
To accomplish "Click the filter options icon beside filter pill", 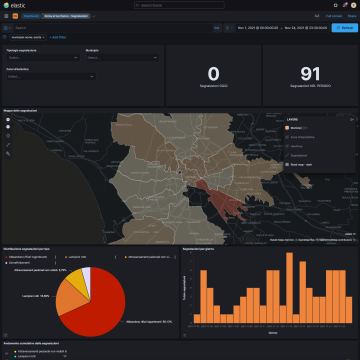I will click(x=5, y=37).
